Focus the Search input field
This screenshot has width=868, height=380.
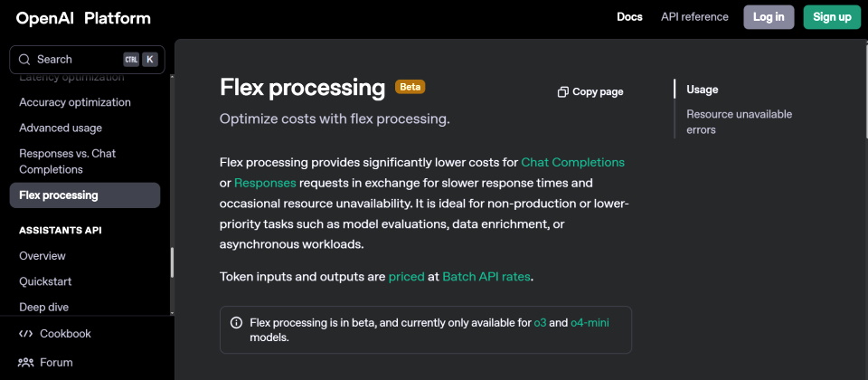point(77,60)
